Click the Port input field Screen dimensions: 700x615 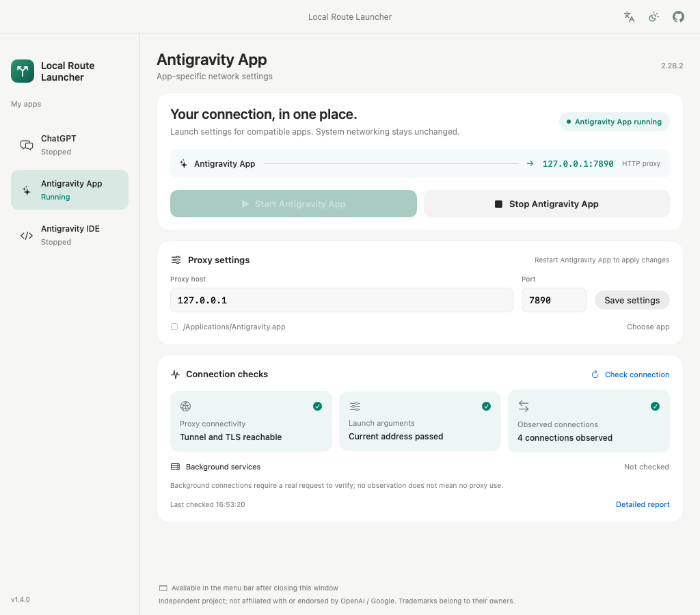point(554,300)
